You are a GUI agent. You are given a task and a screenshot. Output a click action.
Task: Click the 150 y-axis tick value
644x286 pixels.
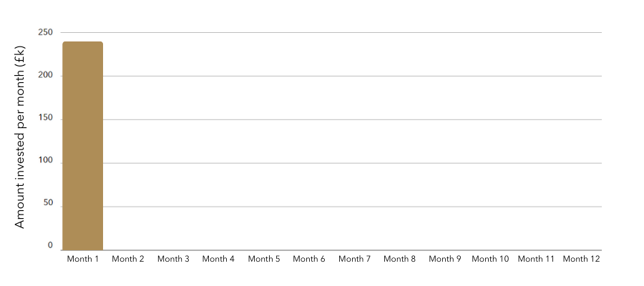point(46,119)
